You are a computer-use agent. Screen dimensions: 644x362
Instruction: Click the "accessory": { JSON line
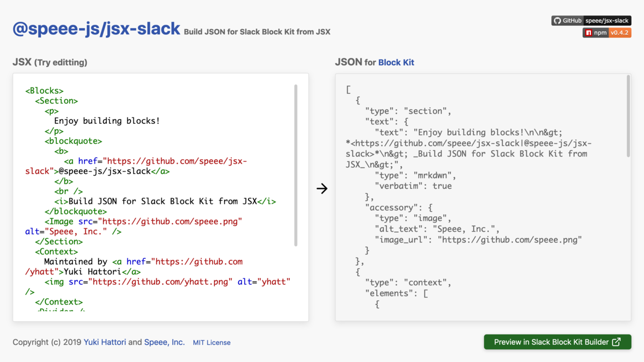coord(399,208)
